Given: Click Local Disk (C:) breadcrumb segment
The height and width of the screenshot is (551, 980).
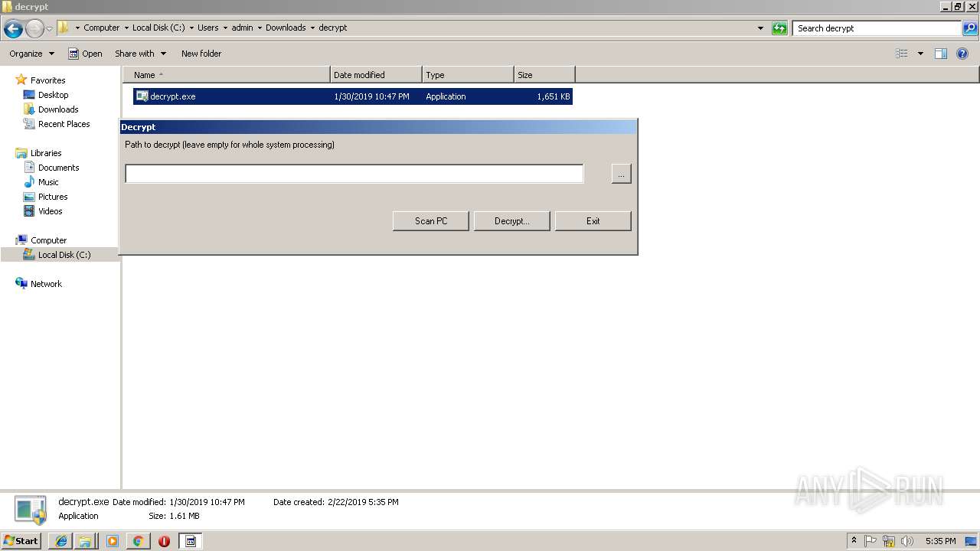Looking at the screenshot, I should coord(158,28).
